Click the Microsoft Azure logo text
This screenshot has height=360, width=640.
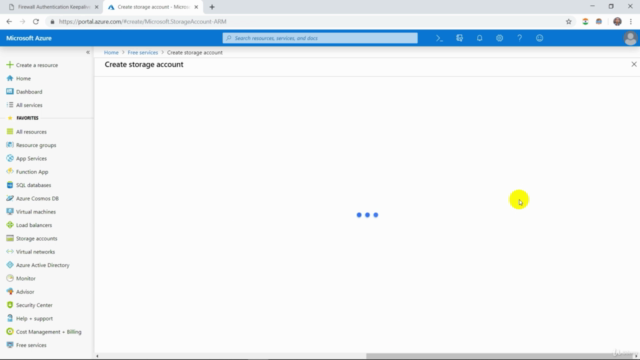pos(29,38)
